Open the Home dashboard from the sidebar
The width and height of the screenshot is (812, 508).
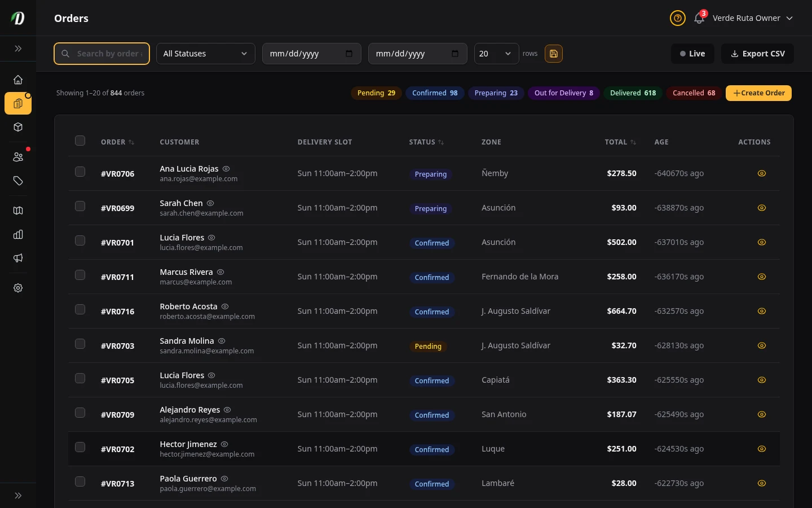[x=18, y=80]
